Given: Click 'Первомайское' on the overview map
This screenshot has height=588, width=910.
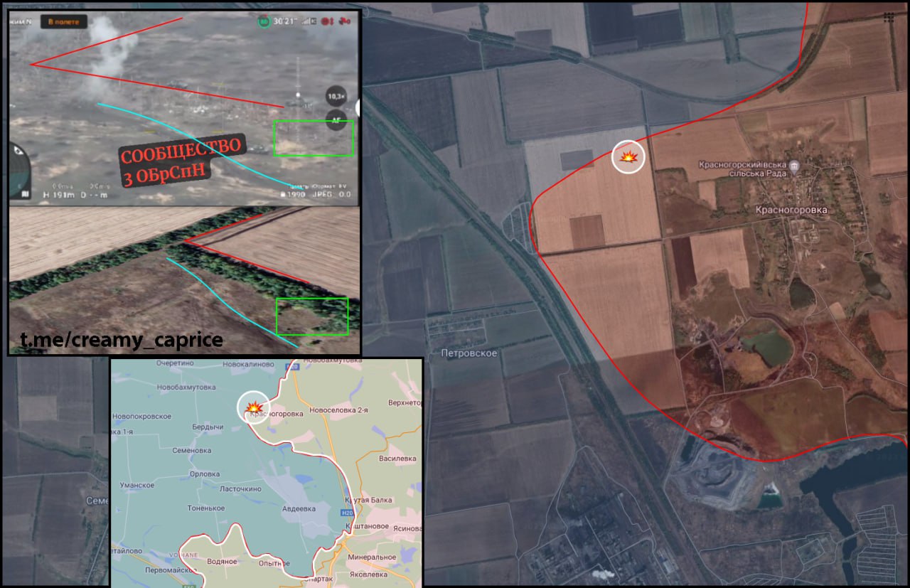Looking at the screenshot, I should coord(170,570).
